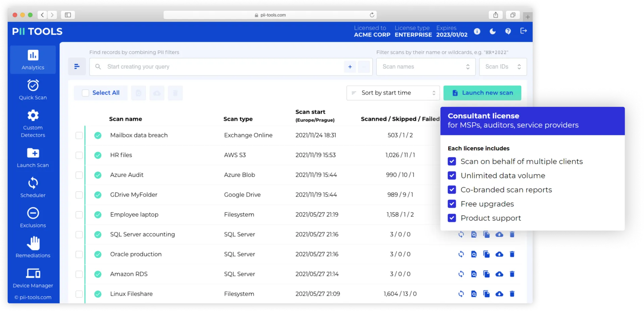This screenshot has height=311, width=644.
Task: Open the info icon in header
Action: tap(477, 31)
